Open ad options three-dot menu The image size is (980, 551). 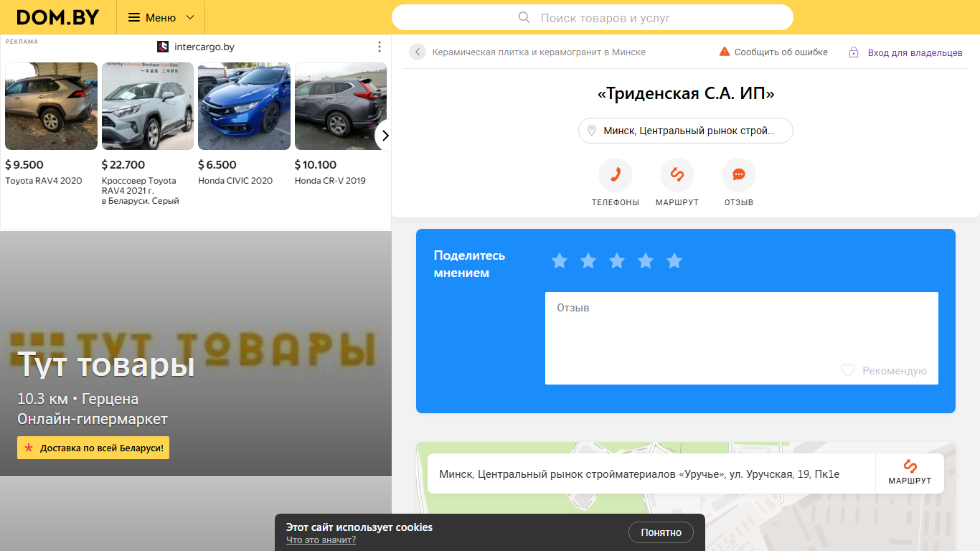click(x=380, y=47)
